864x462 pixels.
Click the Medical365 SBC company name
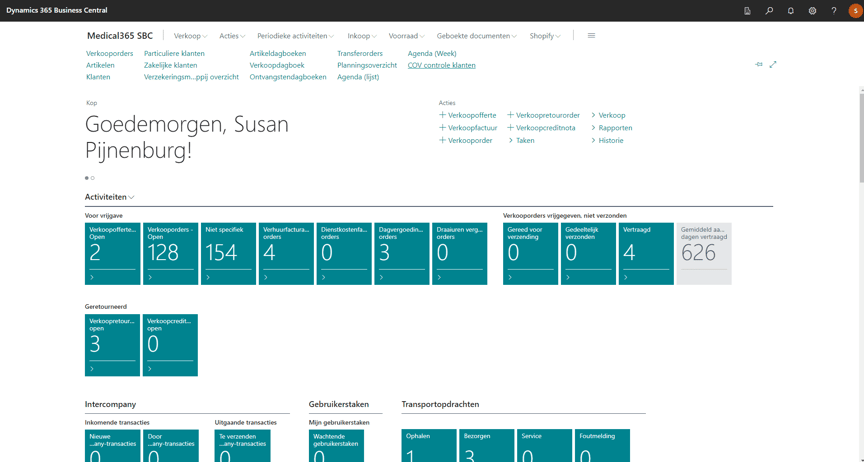(120, 36)
